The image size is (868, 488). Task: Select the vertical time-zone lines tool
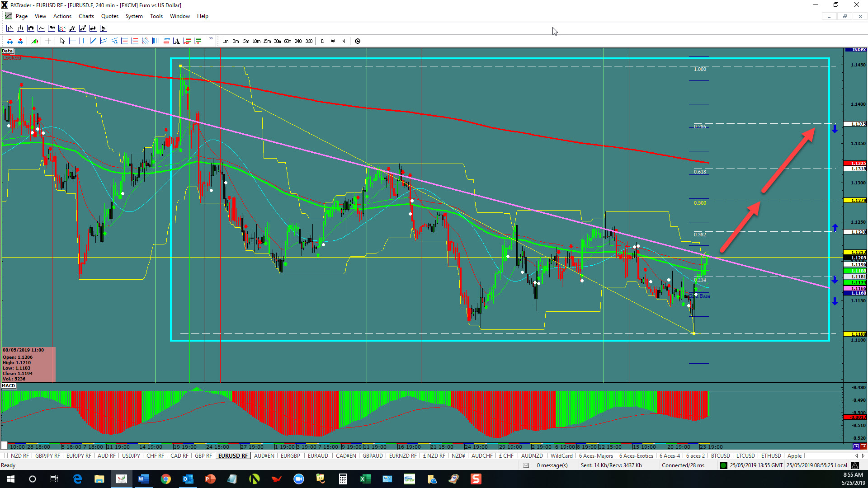(x=156, y=41)
